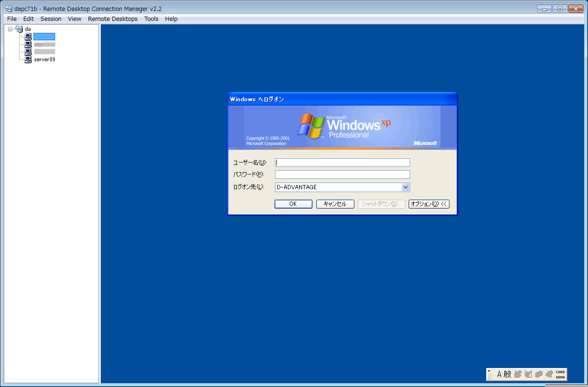The height and width of the screenshot is (387, 588).
Task: Click inside the ユーザー名 input field
Action: click(x=342, y=162)
